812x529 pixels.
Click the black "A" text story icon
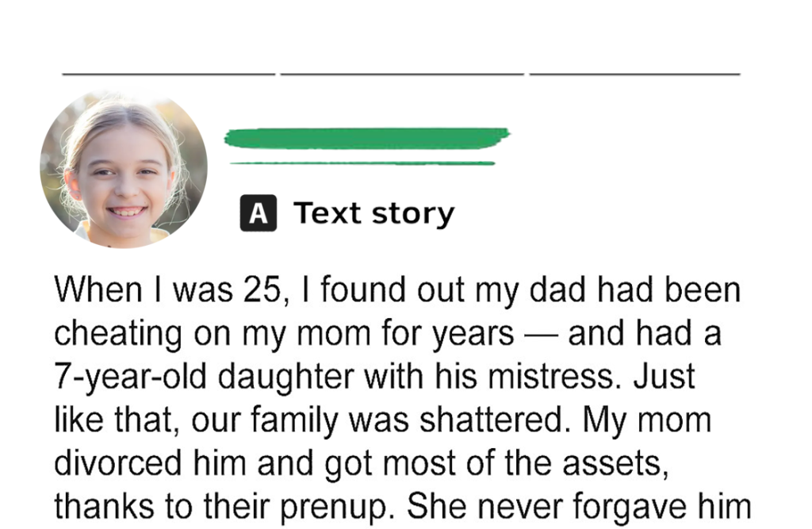coord(258,213)
